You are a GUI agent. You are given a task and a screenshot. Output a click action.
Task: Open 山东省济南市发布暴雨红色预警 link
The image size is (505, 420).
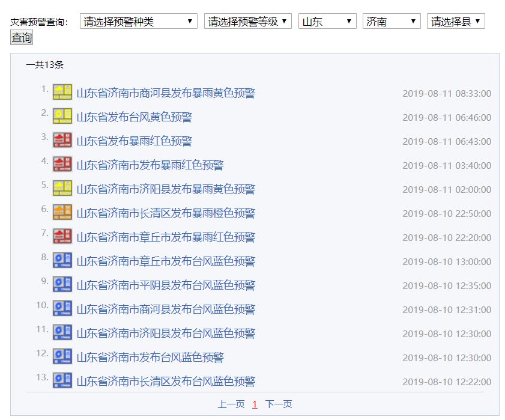pyautogui.click(x=150, y=165)
